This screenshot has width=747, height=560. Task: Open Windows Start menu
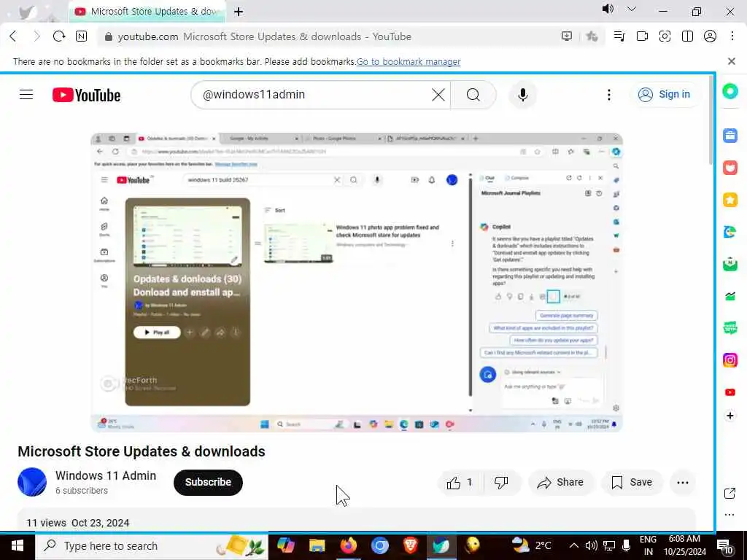[18, 545]
